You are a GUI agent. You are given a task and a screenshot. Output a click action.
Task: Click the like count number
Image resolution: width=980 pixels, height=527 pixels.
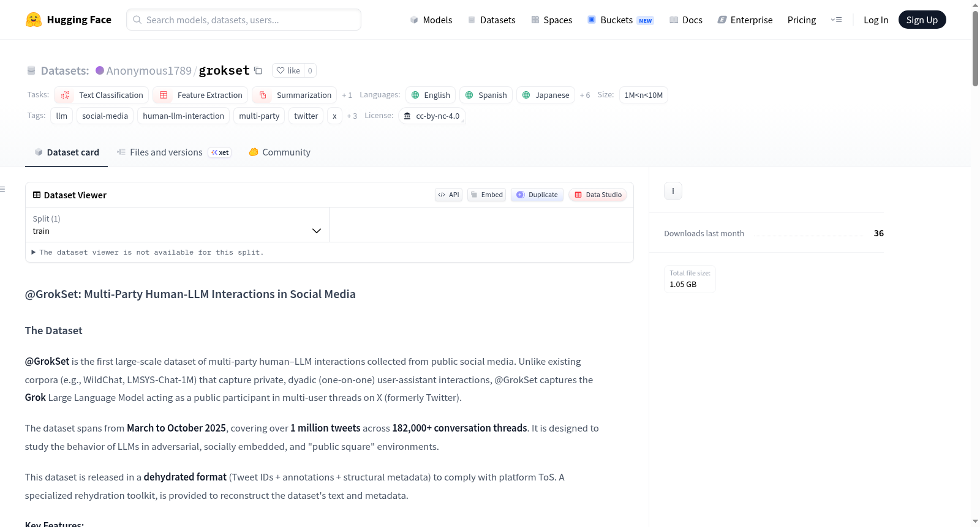point(310,70)
